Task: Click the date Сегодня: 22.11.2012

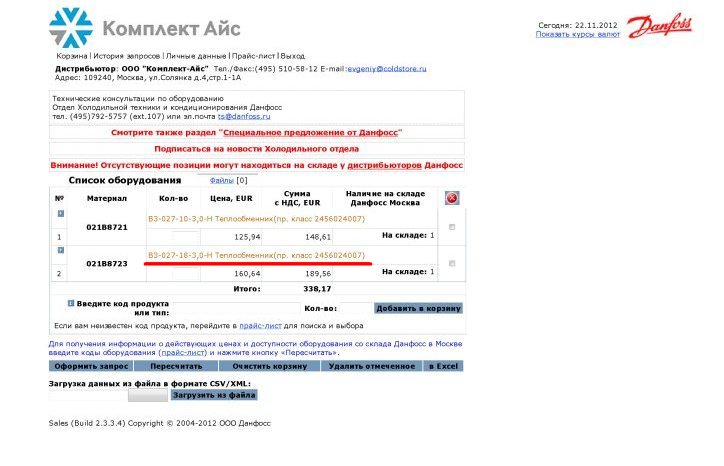Action: [578, 25]
